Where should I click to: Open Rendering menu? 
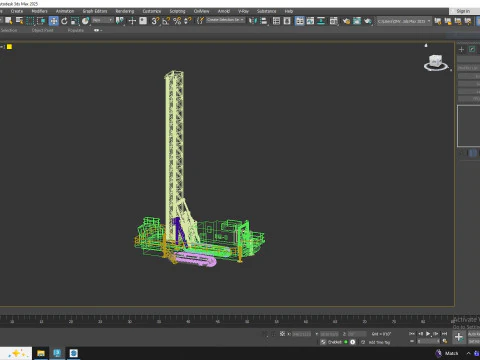[125, 11]
